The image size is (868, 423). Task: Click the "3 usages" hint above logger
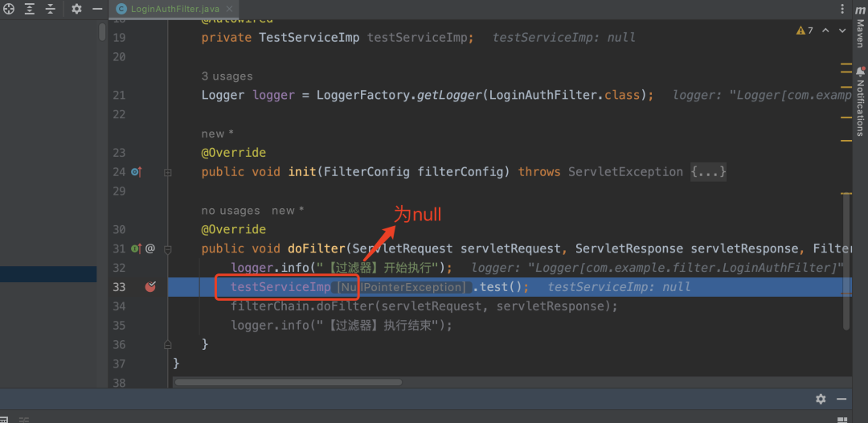coord(227,76)
